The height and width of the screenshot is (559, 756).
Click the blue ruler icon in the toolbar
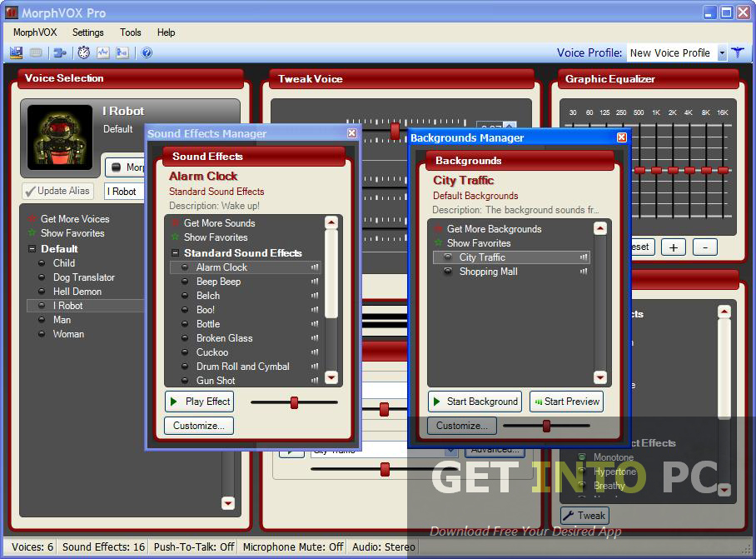[16, 52]
